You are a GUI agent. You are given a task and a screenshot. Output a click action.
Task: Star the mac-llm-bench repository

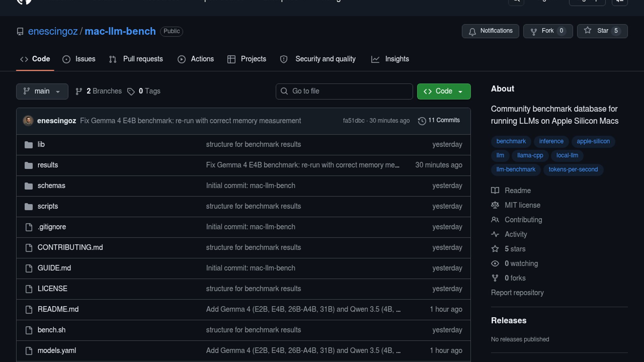pos(602,31)
